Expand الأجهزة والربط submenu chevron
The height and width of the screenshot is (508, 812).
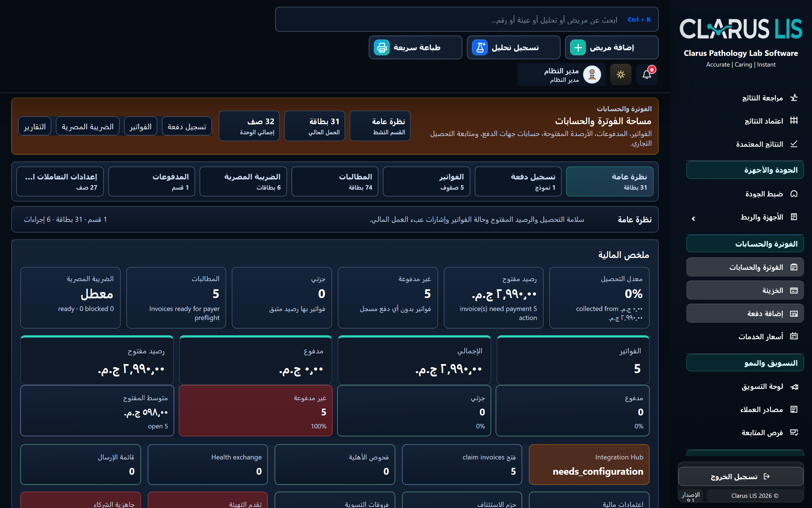coord(694,219)
